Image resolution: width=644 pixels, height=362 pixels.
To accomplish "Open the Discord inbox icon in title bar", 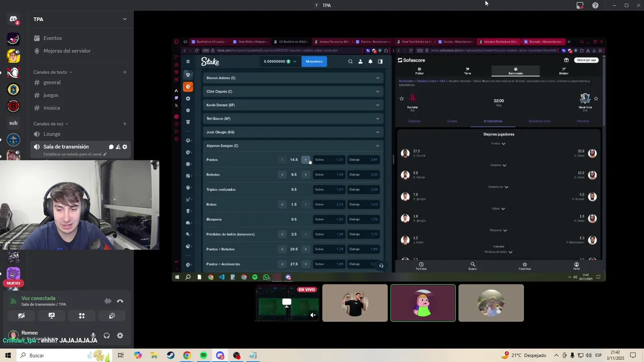I will click(x=580, y=5).
